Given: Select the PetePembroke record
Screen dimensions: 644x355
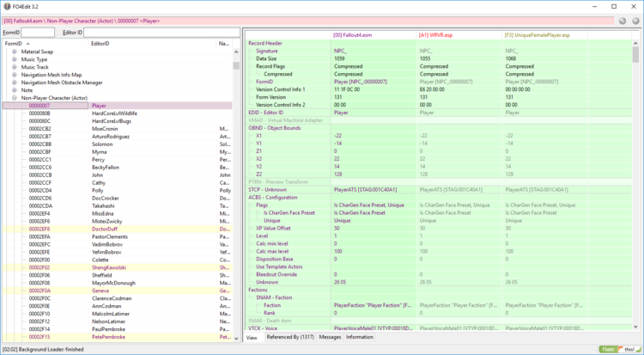Looking at the screenshot, I should click(118, 337).
